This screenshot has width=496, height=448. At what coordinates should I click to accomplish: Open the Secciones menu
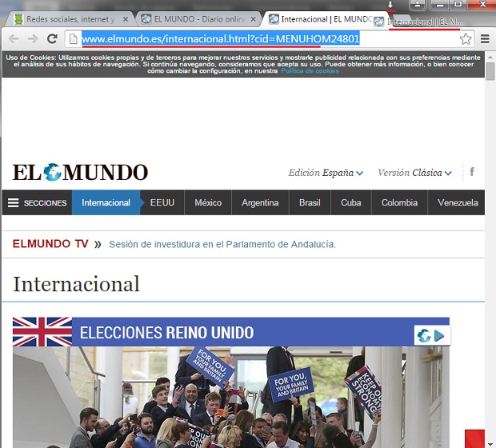(x=37, y=202)
